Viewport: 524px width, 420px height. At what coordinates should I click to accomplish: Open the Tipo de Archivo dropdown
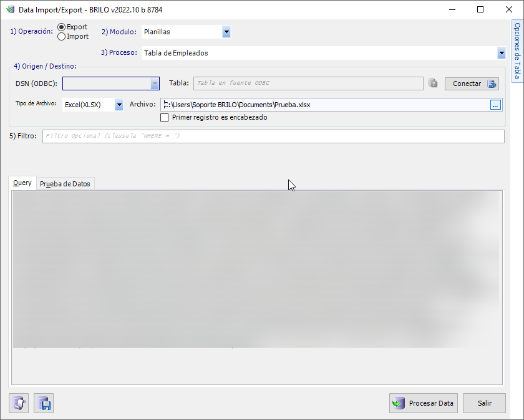119,105
